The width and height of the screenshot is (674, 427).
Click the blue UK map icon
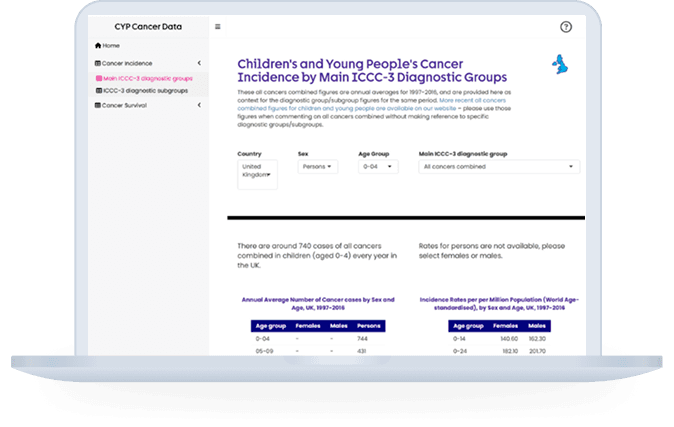(560, 66)
